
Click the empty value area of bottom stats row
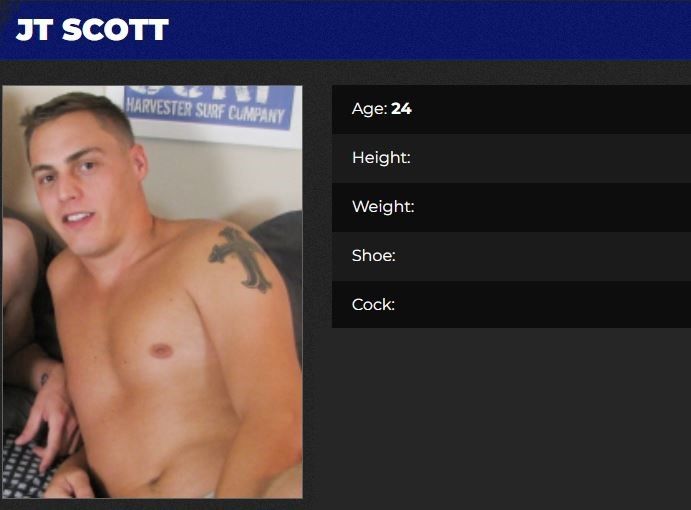point(542,305)
